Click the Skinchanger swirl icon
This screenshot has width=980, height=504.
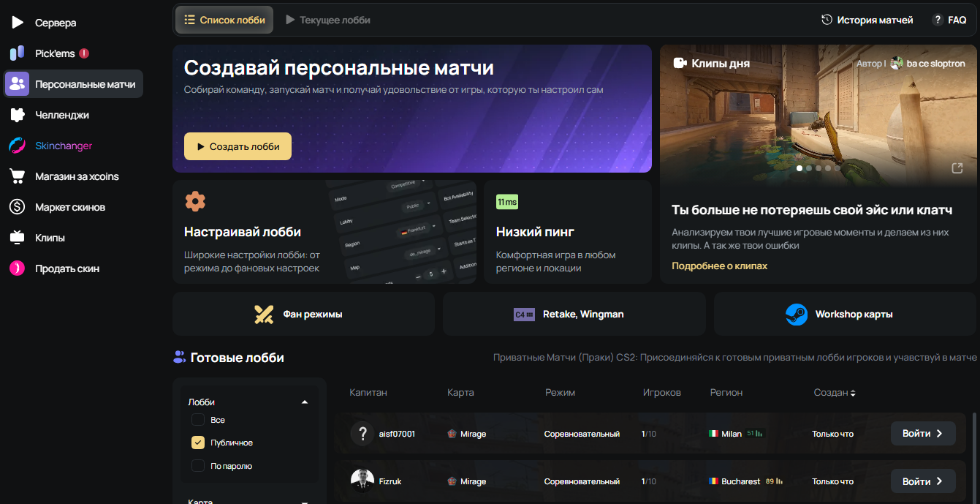pyautogui.click(x=17, y=146)
